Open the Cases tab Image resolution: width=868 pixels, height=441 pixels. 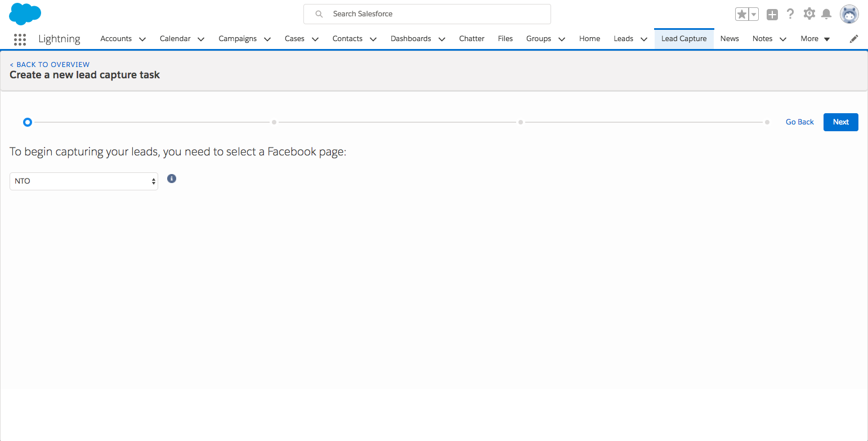pyautogui.click(x=294, y=39)
